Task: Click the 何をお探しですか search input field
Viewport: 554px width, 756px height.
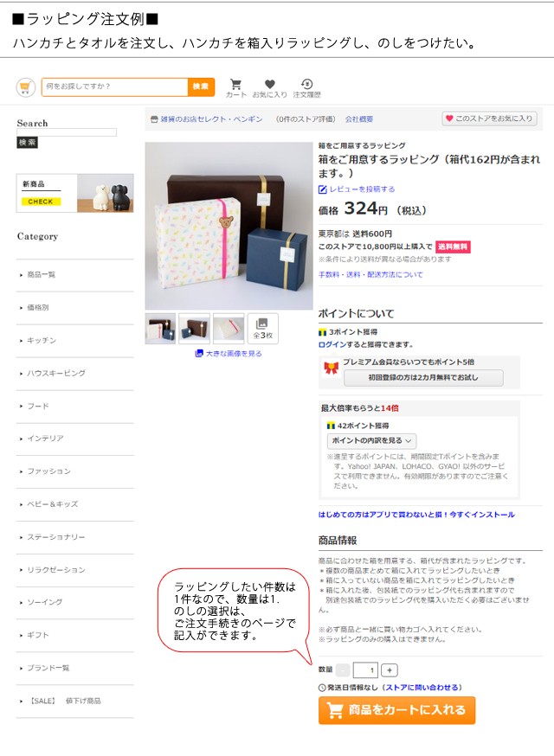Action: (114, 86)
